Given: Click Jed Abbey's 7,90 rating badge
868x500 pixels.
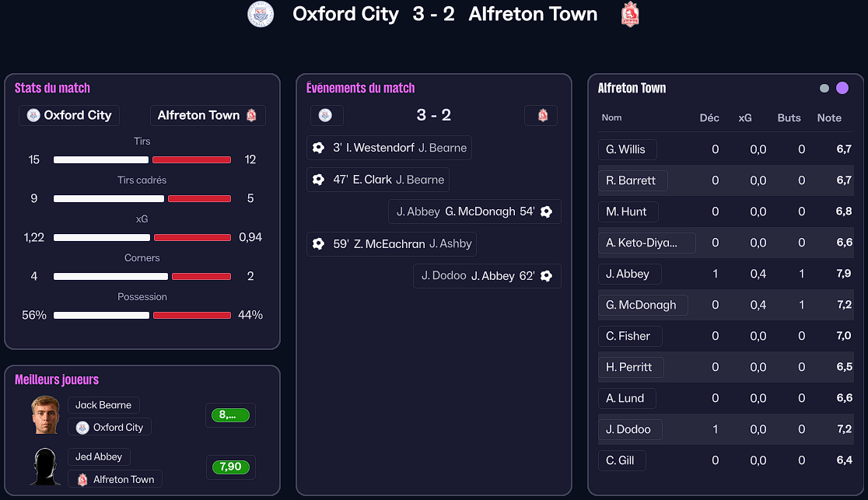Looking at the screenshot, I should tap(230, 467).
